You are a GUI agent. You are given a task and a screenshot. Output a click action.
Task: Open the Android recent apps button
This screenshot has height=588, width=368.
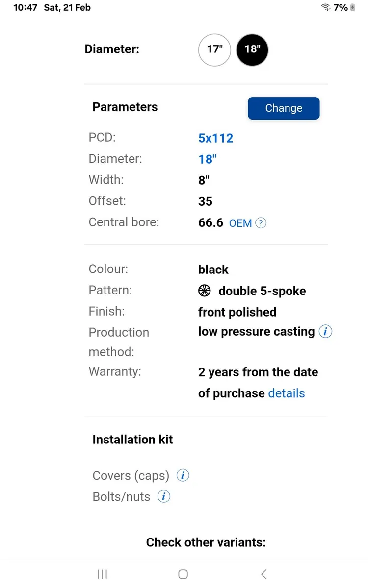(x=103, y=574)
